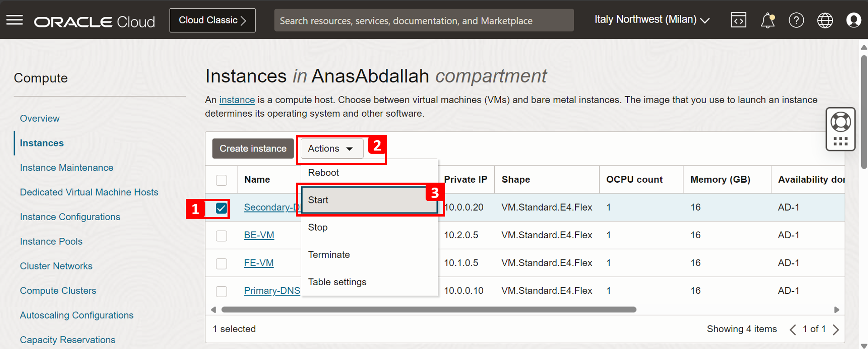
Task: Open the help question mark icon
Action: point(796,20)
